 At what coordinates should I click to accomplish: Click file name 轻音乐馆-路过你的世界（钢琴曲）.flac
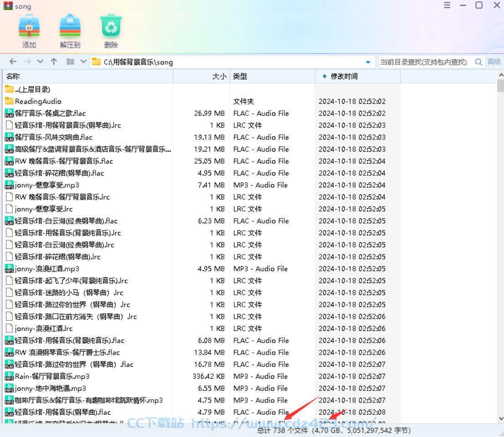coord(74,364)
